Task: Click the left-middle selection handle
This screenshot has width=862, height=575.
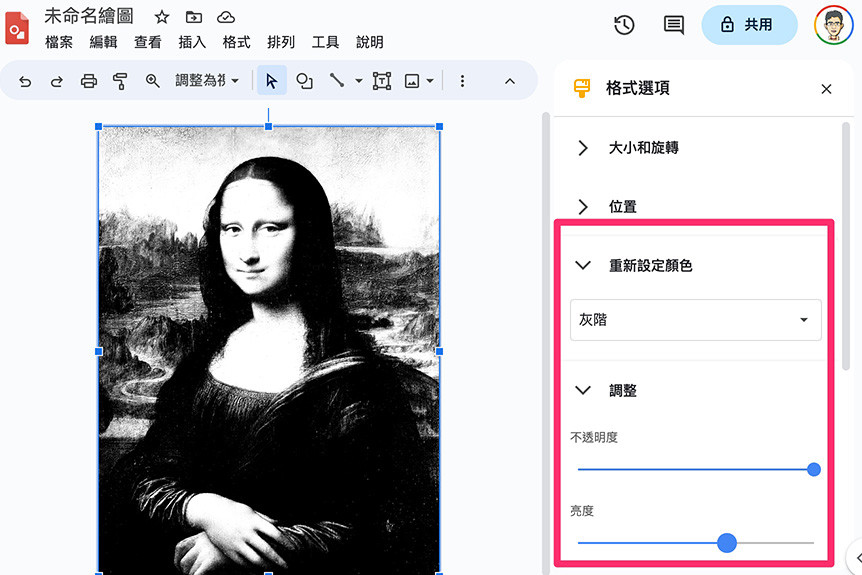Action: click(98, 351)
